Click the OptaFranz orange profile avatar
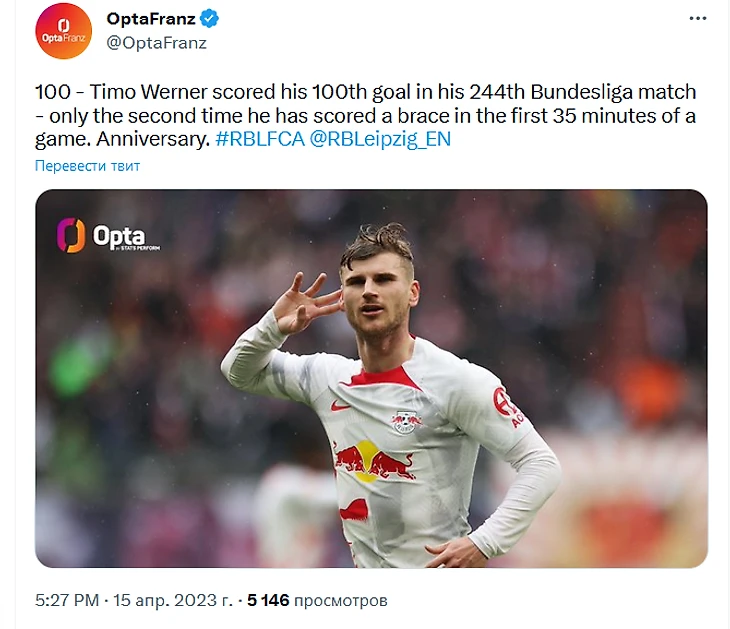 [63, 30]
